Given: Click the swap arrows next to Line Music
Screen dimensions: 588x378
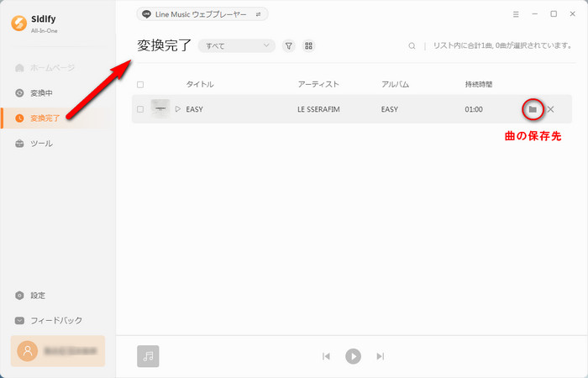Looking at the screenshot, I should coord(258,14).
